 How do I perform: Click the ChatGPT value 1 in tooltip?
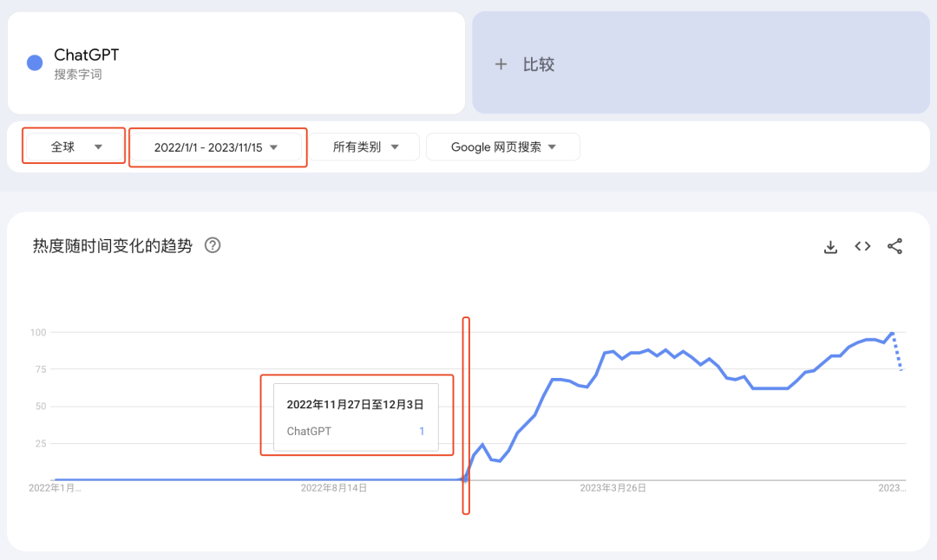click(423, 431)
